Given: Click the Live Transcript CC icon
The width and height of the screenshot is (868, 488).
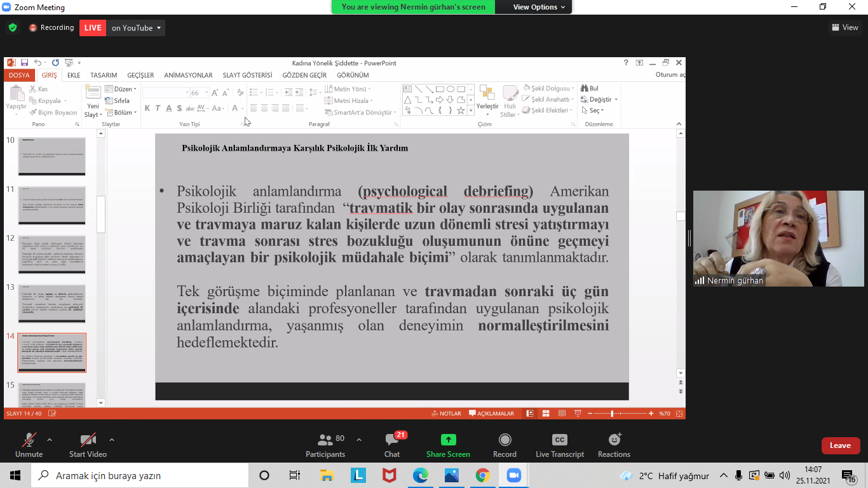Looking at the screenshot, I should pyautogui.click(x=559, y=440).
